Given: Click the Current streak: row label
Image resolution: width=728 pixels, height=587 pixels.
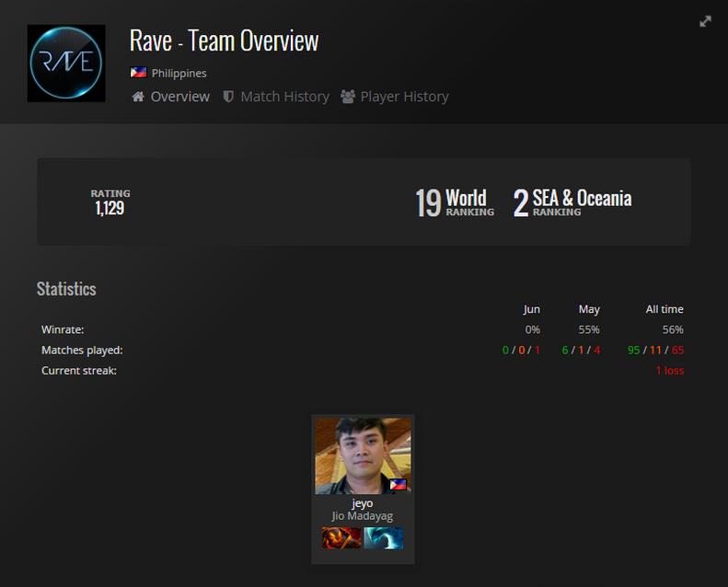Looking at the screenshot, I should pos(79,370).
